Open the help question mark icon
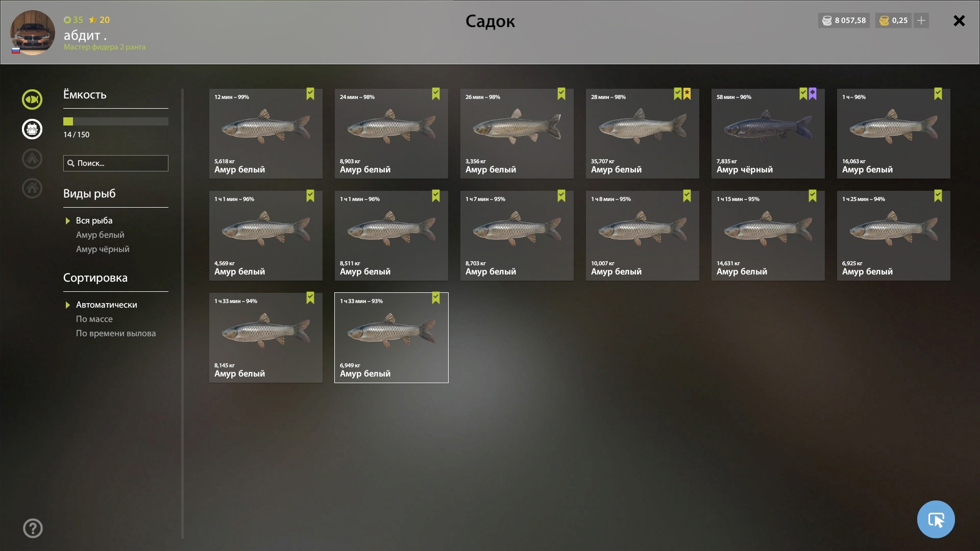This screenshot has height=551, width=980. (x=33, y=529)
